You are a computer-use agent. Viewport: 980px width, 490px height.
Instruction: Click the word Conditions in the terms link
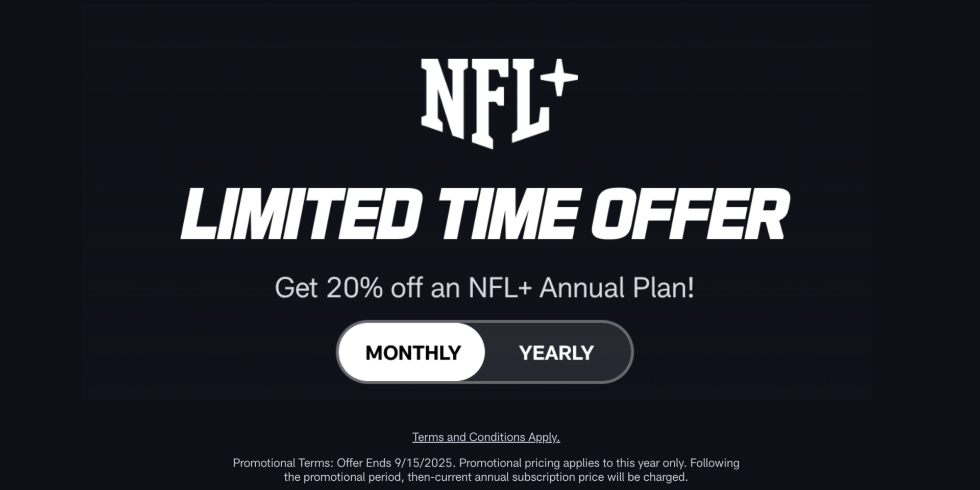tap(497, 437)
